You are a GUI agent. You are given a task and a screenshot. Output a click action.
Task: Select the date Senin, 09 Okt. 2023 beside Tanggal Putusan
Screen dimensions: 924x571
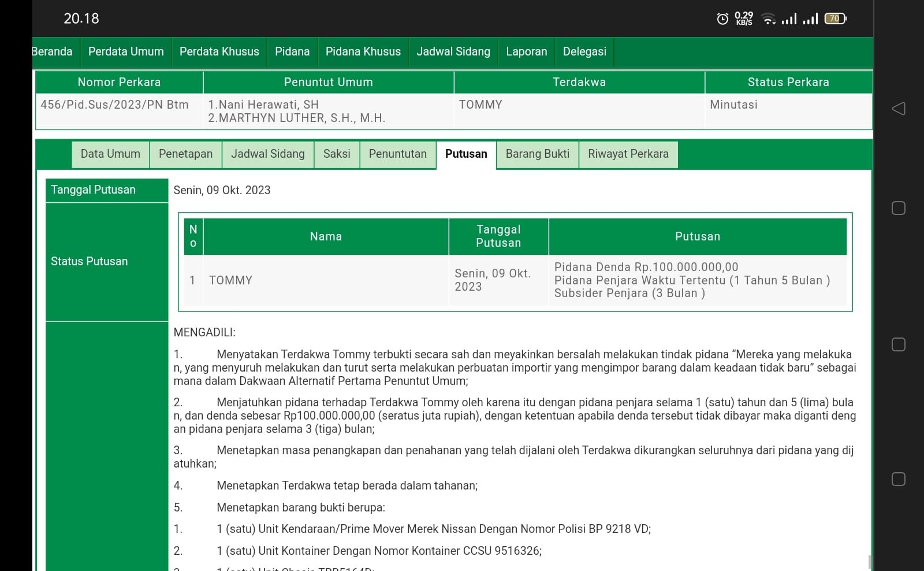pyautogui.click(x=222, y=190)
